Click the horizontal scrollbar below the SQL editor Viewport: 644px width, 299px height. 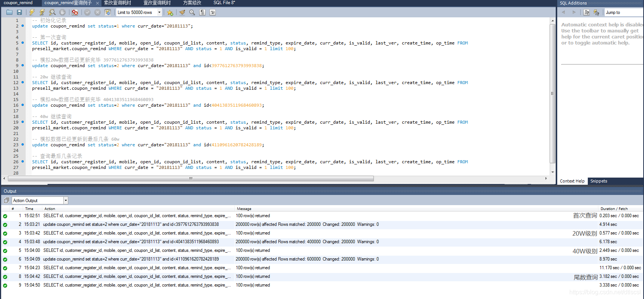pos(190,178)
